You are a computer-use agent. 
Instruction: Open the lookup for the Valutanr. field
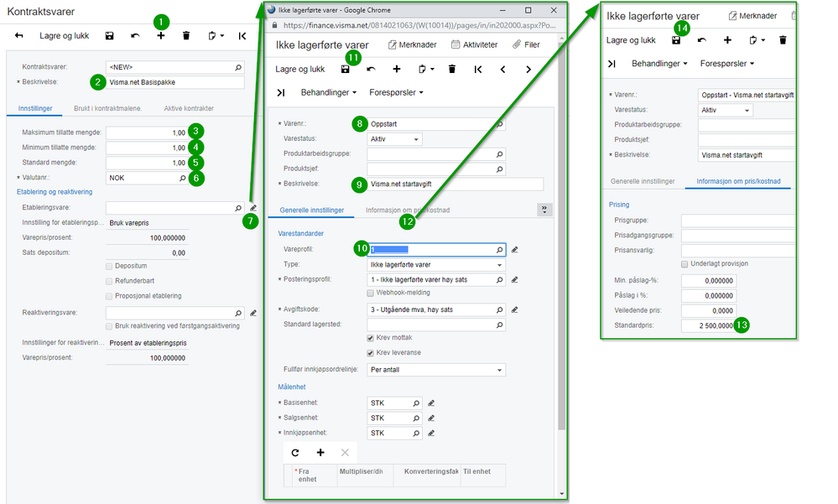(182, 178)
